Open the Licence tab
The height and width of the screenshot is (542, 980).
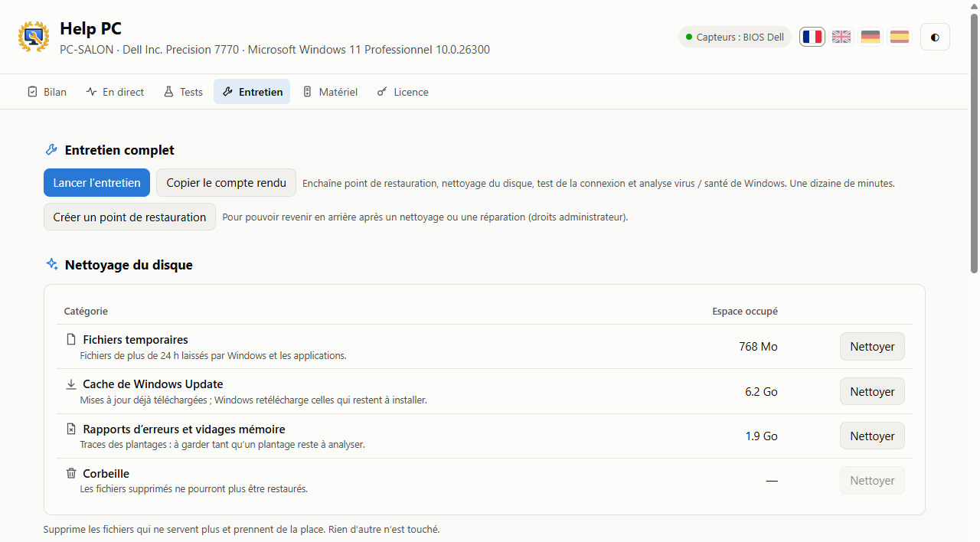403,92
